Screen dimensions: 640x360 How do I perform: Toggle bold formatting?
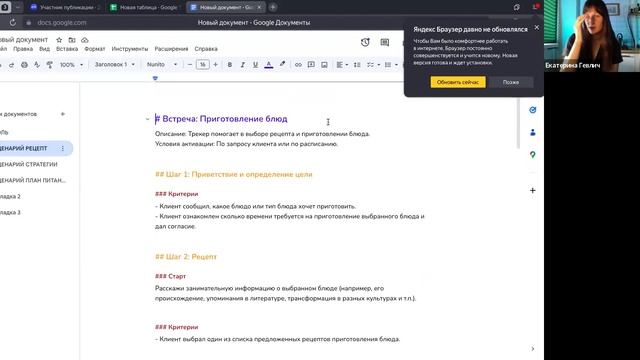point(230,64)
